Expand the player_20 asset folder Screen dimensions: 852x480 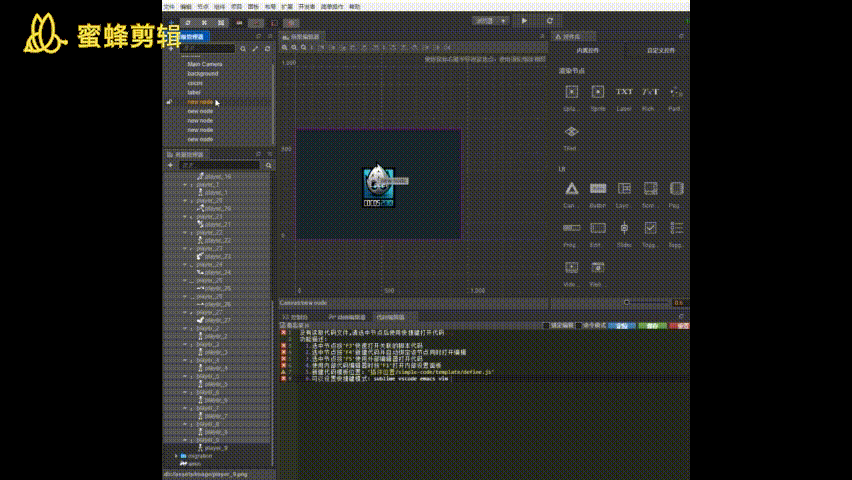pyautogui.click(x=185, y=201)
